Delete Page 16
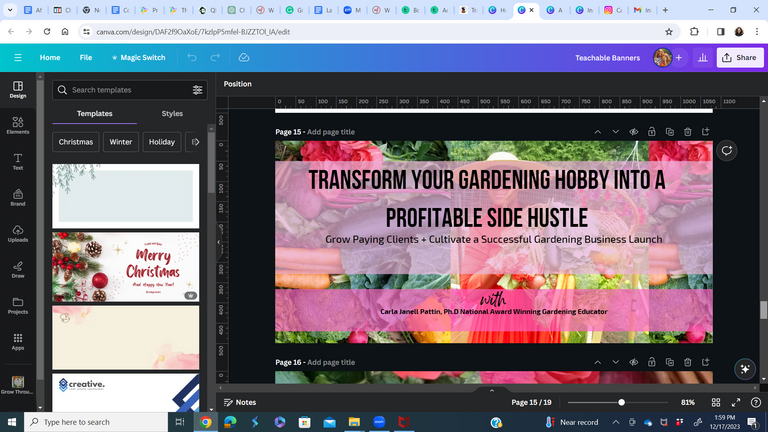The height and width of the screenshot is (432, 768). click(x=688, y=362)
